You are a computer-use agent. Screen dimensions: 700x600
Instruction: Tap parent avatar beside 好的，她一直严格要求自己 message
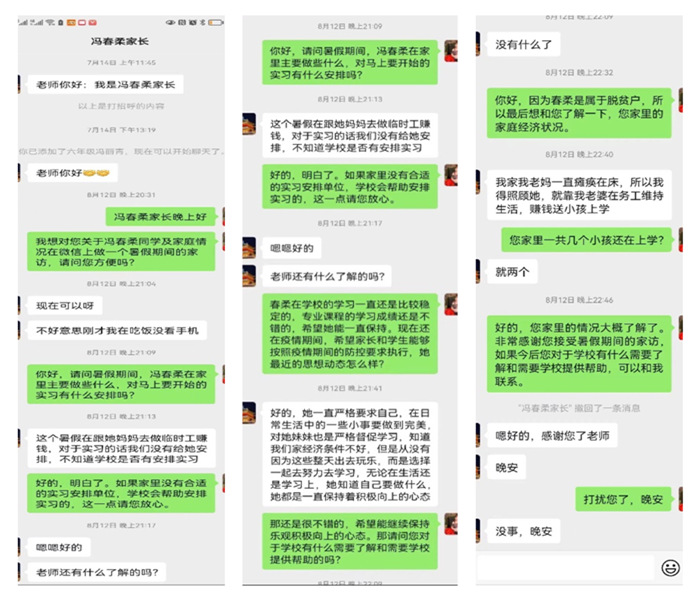point(249,412)
